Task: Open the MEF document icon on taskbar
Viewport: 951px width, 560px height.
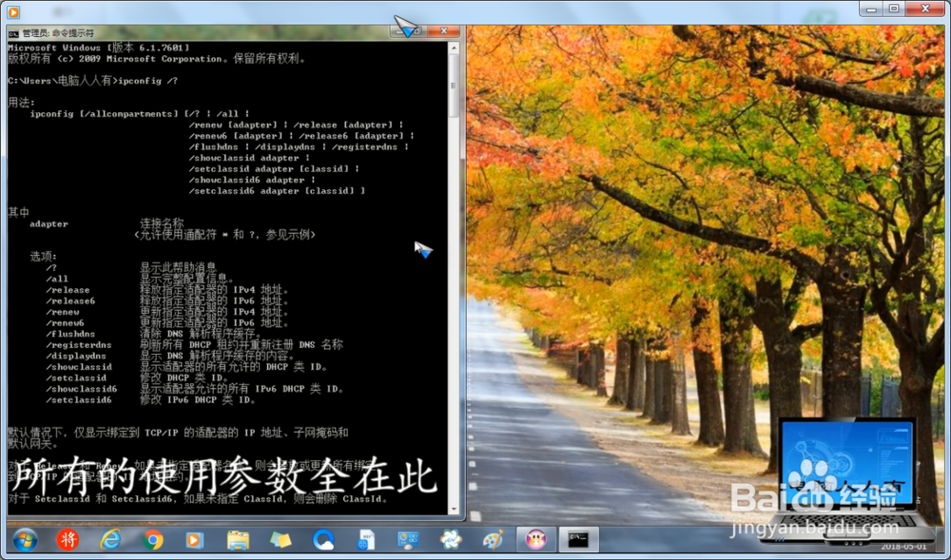Action: pos(366,540)
